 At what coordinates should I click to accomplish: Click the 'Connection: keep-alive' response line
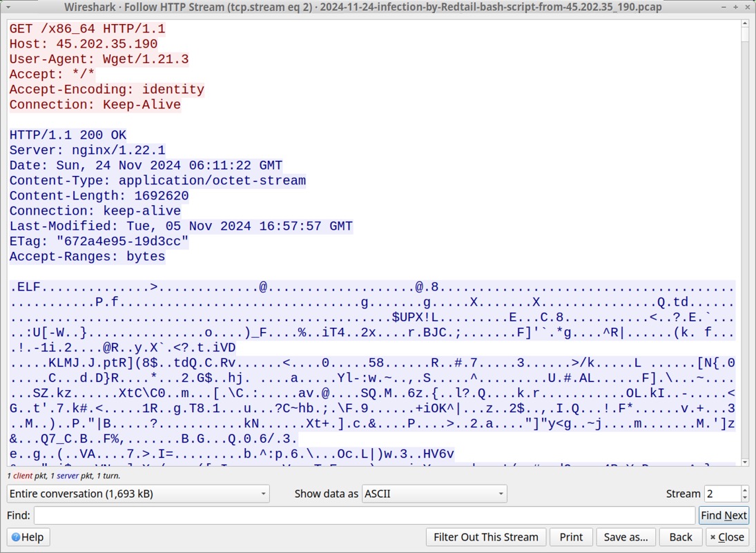pos(95,211)
